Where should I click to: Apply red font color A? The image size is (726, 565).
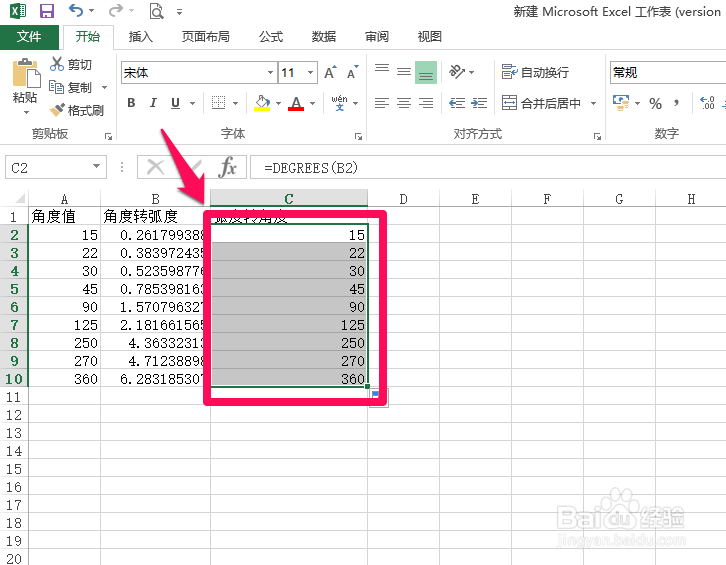click(296, 103)
